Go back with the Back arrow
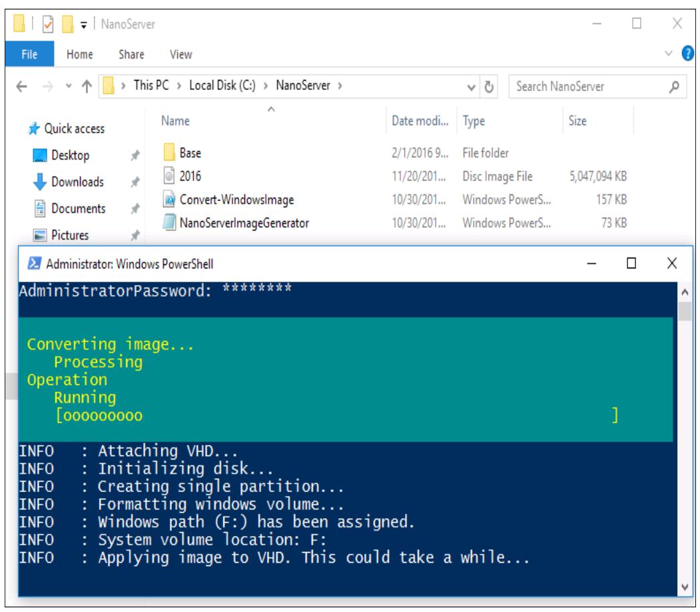This screenshot has height=612, width=700. click(22, 86)
